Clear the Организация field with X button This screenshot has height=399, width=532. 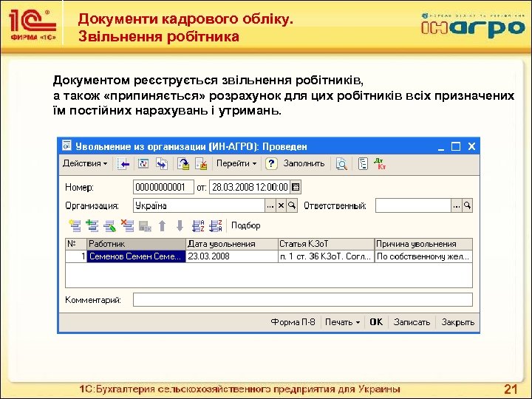(281, 205)
